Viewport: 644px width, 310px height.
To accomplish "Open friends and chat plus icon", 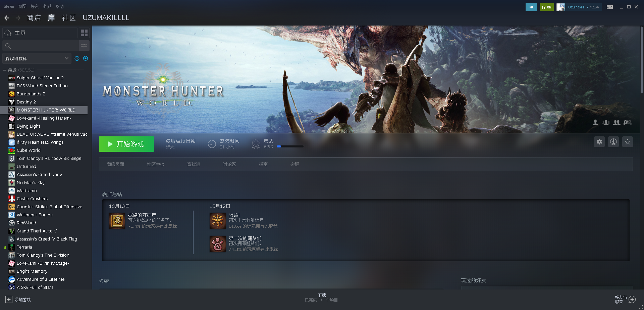I will (632, 300).
